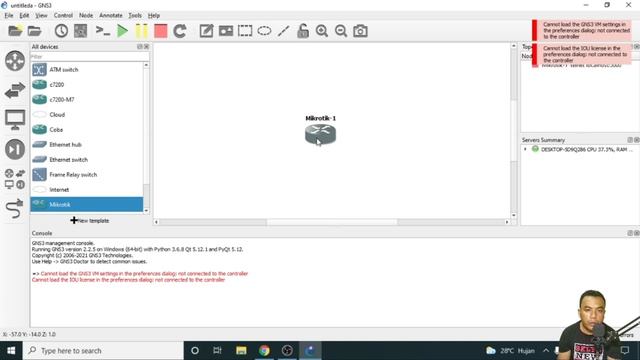Stop all nodes with red square icon
The height and width of the screenshot is (360, 640).
pos(160,31)
